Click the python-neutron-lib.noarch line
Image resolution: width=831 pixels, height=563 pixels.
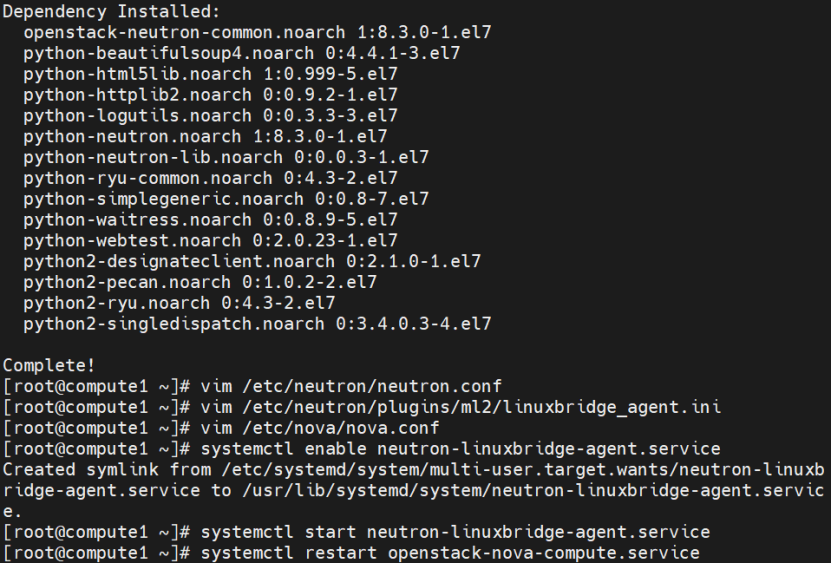tap(226, 157)
